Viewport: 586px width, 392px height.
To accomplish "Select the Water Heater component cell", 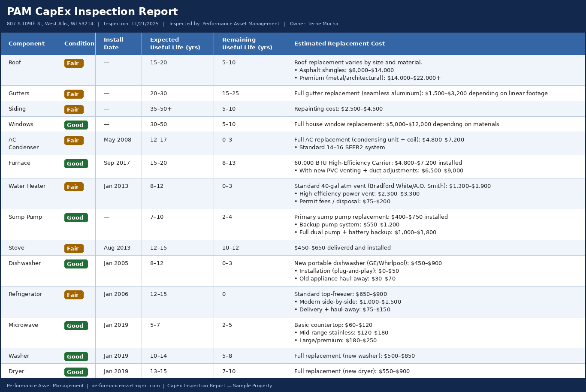I will 28,194.
